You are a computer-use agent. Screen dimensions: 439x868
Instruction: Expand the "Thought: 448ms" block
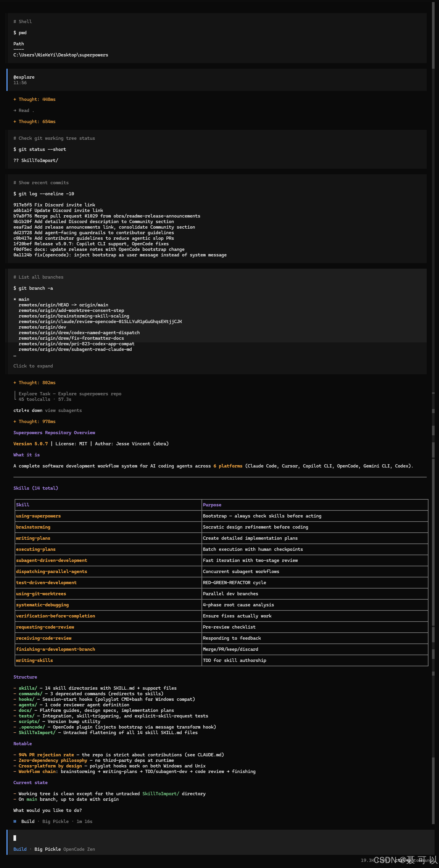[x=35, y=99]
